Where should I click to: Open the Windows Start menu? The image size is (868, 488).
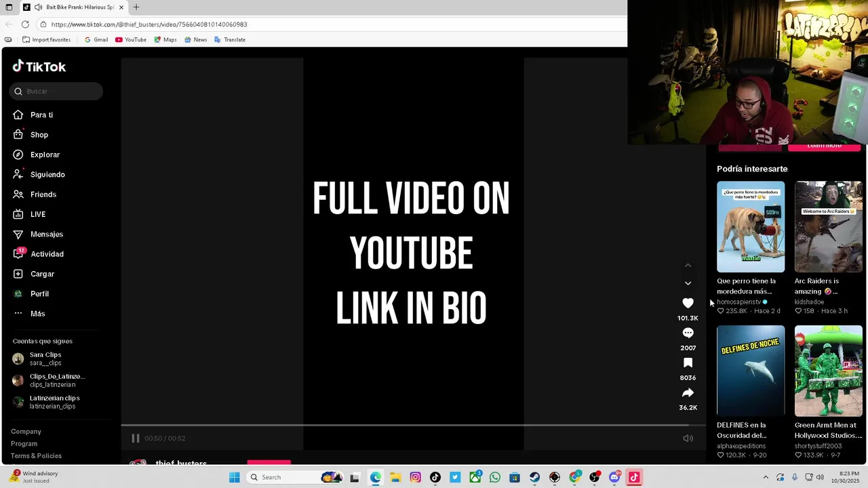tap(234, 477)
